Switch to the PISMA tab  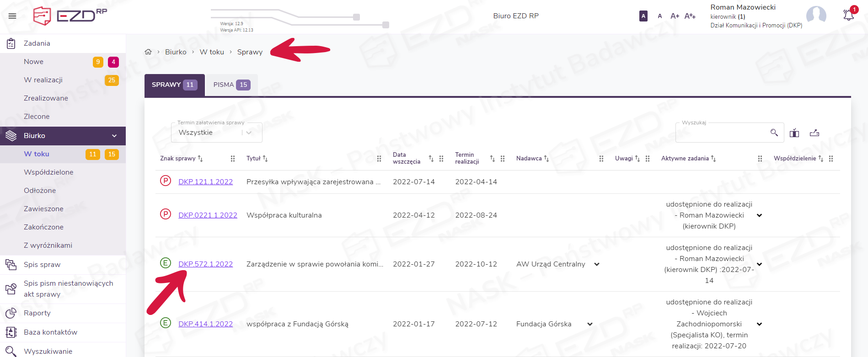(x=231, y=85)
